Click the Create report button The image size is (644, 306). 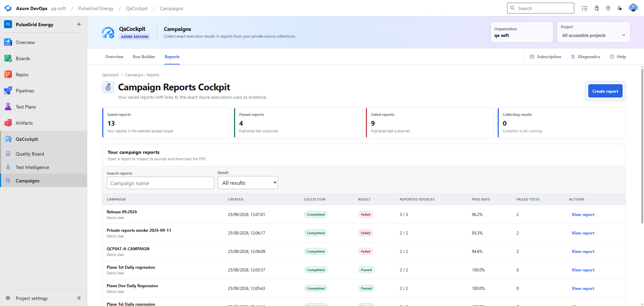pos(605,91)
